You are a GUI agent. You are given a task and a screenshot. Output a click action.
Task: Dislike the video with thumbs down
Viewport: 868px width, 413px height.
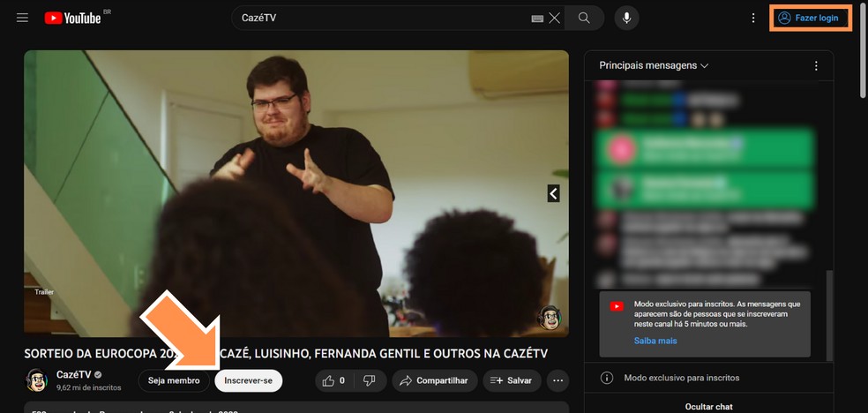coord(370,381)
